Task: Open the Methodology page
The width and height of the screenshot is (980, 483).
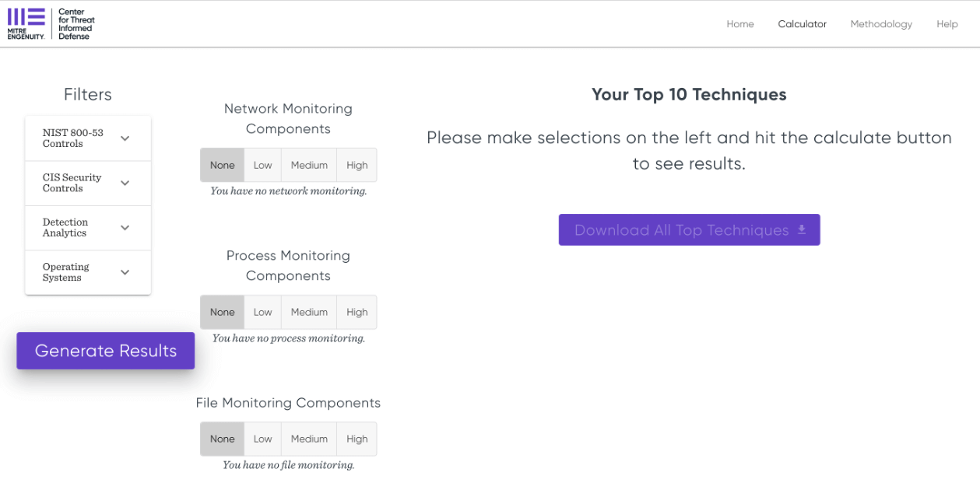Action: pos(880,24)
